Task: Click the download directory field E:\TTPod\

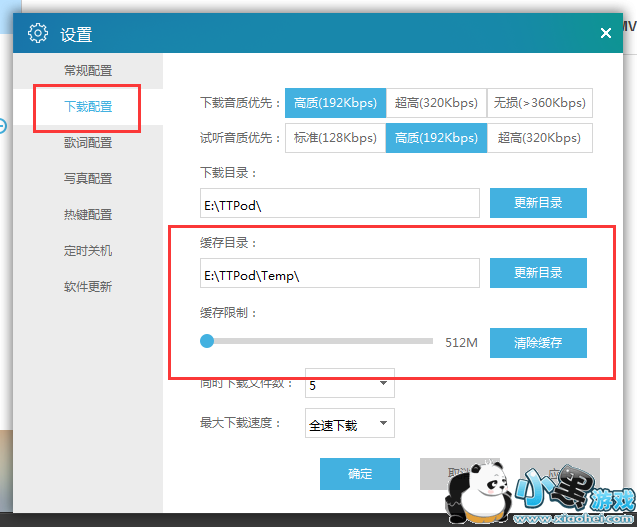Action: (340, 203)
